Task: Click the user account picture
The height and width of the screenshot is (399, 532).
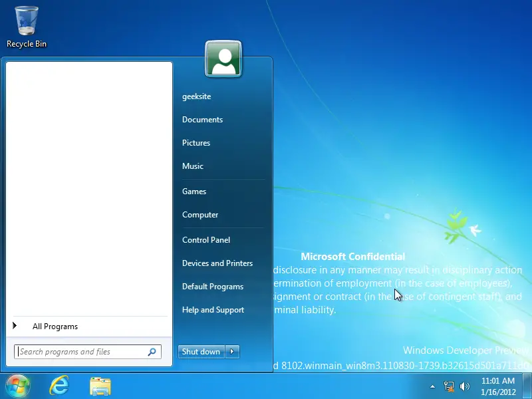Action: click(x=223, y=59)
